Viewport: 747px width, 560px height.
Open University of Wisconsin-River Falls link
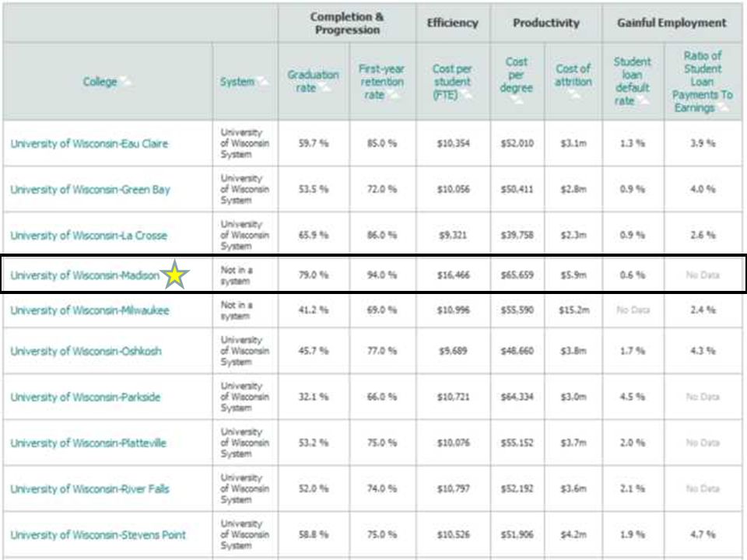(x=89, y=489)
